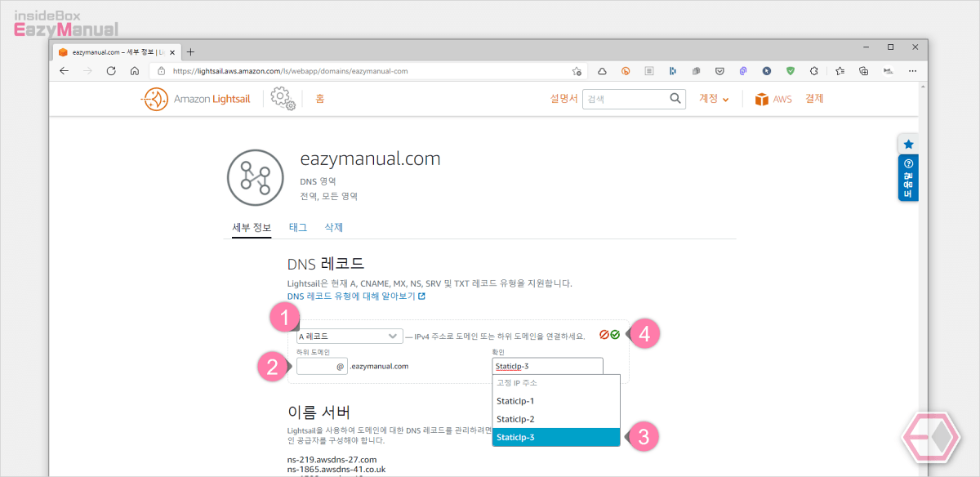Select the eazymanual.com 세부 정보 browser tab
The width and height of the screenshot is (980, 477).
(x=117, y=51)
